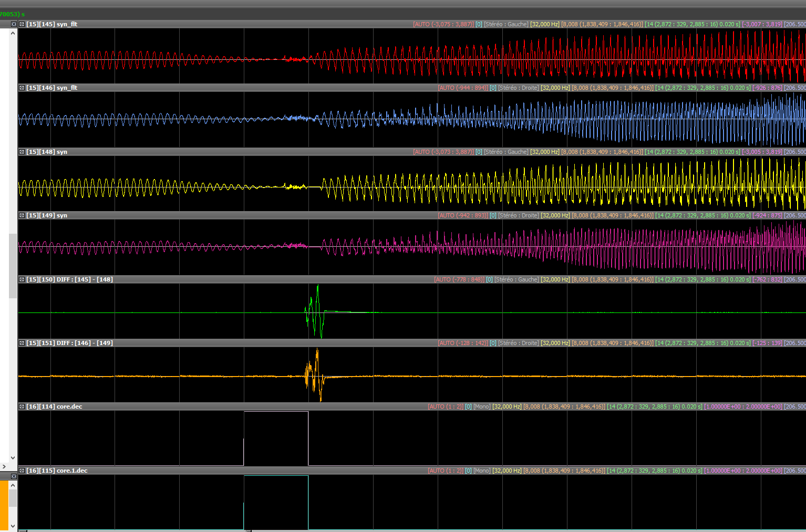Image resolution: width=806 pixels, height=532 pixels.
Task: Click the scroll-up arrow in lower left panel
Action: pos(13,485)
